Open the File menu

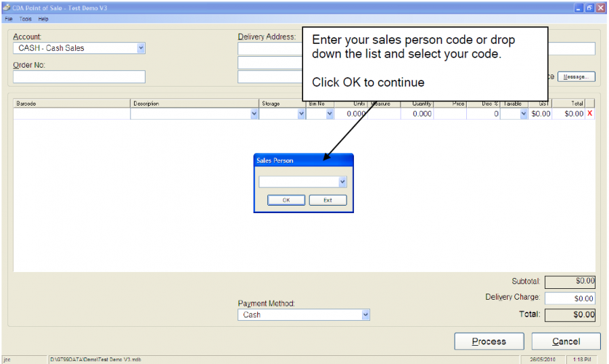[9, 19]
